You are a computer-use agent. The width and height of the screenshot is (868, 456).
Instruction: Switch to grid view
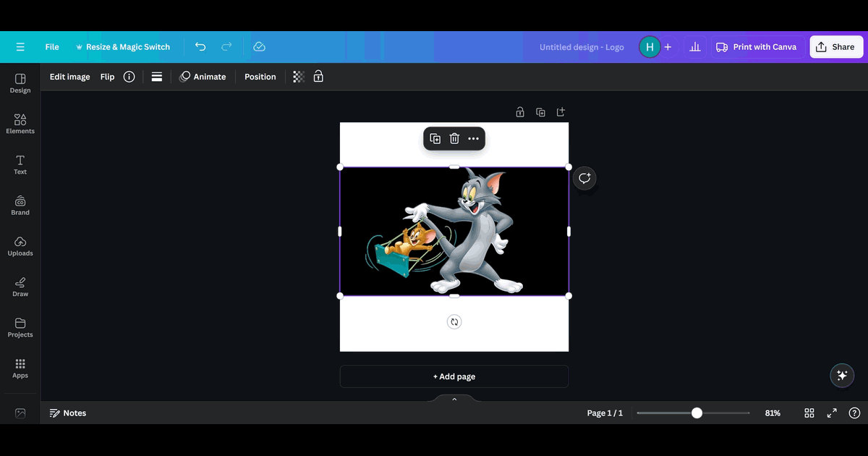pos(809,413)
